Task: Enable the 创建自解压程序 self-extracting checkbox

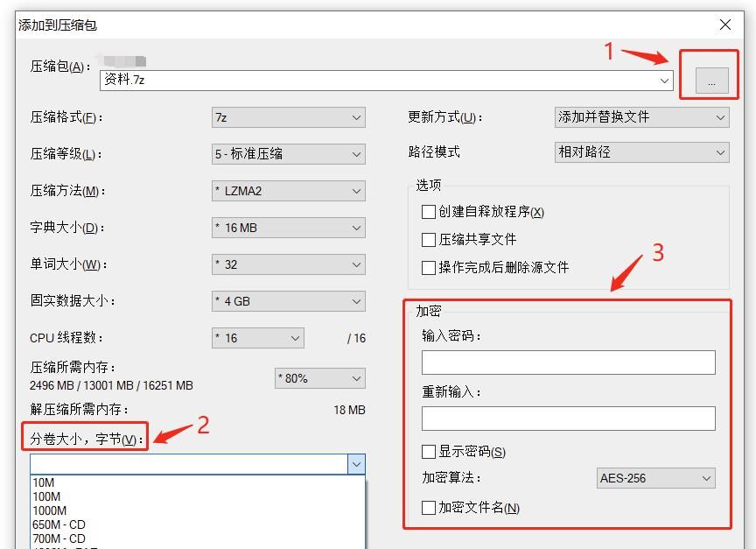Action: point(428,212)
